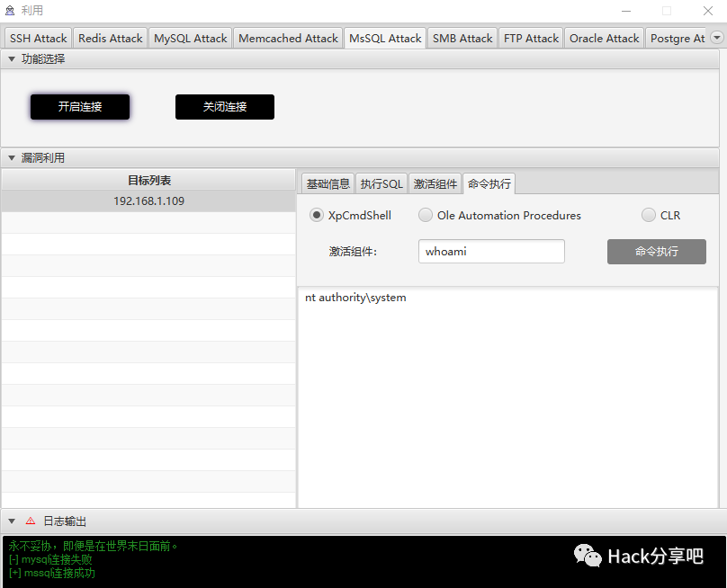The height and width of the screenshot is (588, 727).
Task: Switch to the 执行SQL tab
Action: [x=381, y=184]
